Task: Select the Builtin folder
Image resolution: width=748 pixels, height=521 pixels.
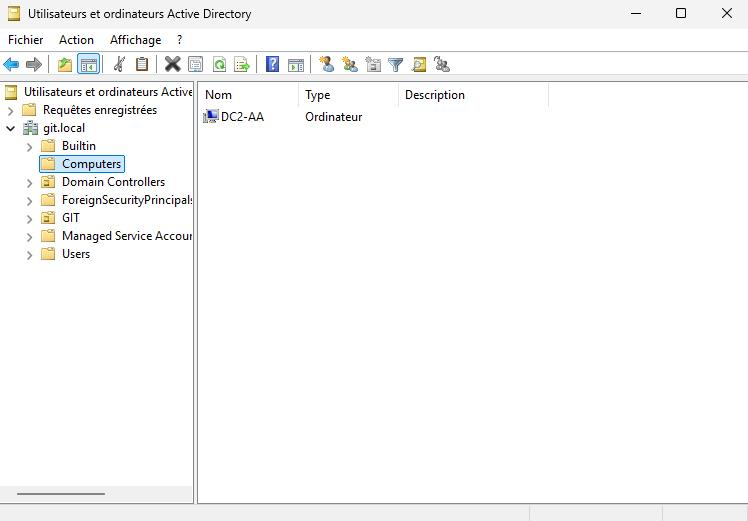Action: (x=79, y=146)
